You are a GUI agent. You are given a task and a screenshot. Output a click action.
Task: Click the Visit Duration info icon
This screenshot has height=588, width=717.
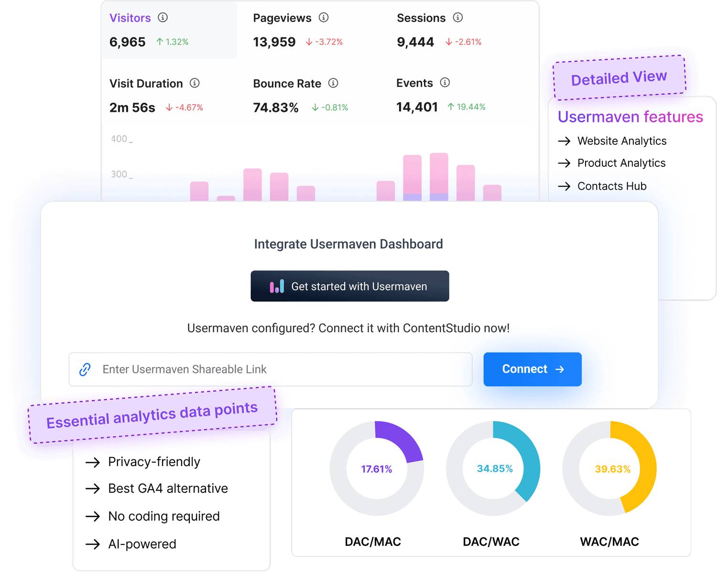(195, 83)
